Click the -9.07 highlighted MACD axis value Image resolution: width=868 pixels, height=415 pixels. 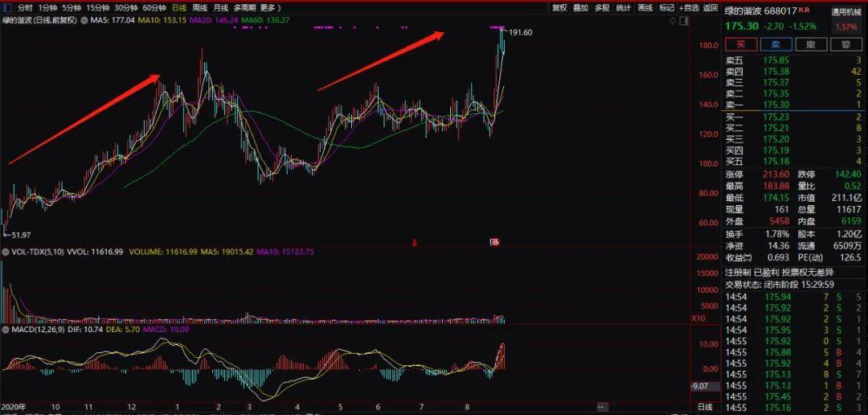(x=703, y=386)
